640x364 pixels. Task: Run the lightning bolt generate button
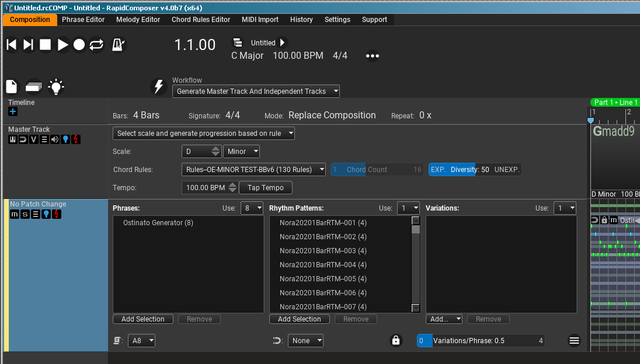pyautogui.click(x=158, y=86)
